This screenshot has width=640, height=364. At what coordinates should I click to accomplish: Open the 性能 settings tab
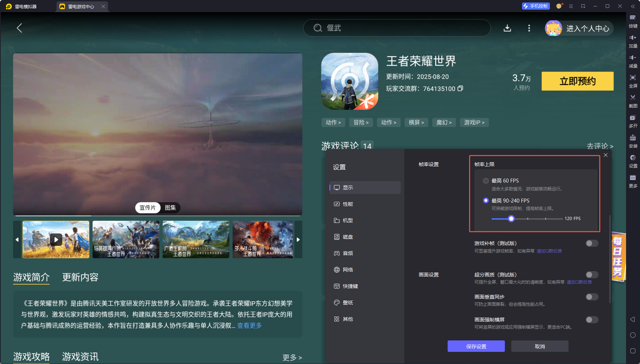point(365,204)
